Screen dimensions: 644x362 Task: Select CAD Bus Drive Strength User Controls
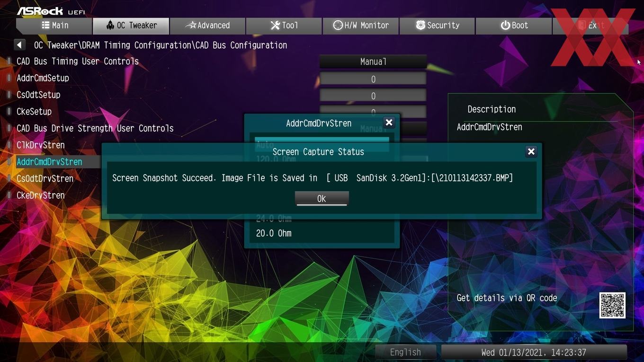point(95,128)
